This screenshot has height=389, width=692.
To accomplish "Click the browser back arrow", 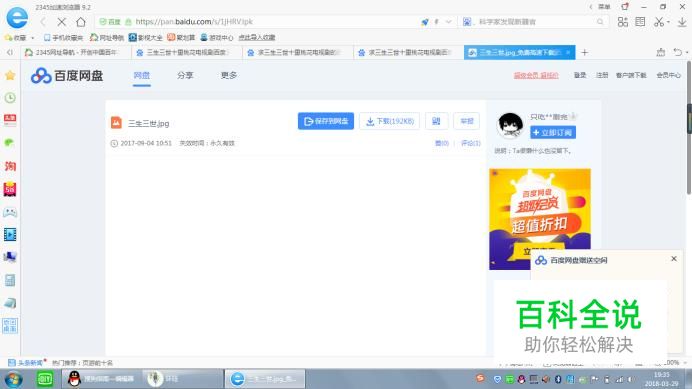I will pyautogui.click(x=43, y=22).
